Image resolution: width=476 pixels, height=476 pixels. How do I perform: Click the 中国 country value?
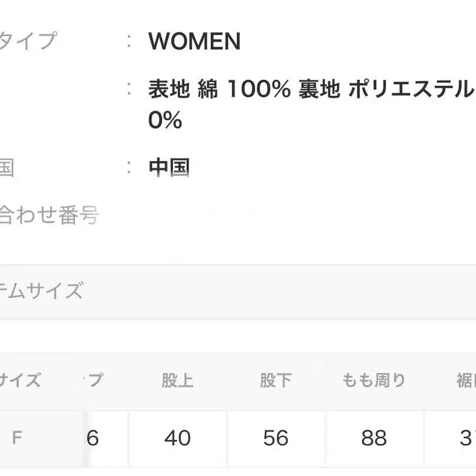[x=169, y=168]
